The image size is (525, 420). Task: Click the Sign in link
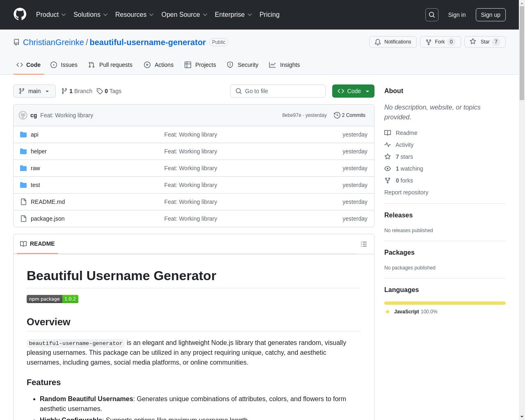[x=457, y=15]
